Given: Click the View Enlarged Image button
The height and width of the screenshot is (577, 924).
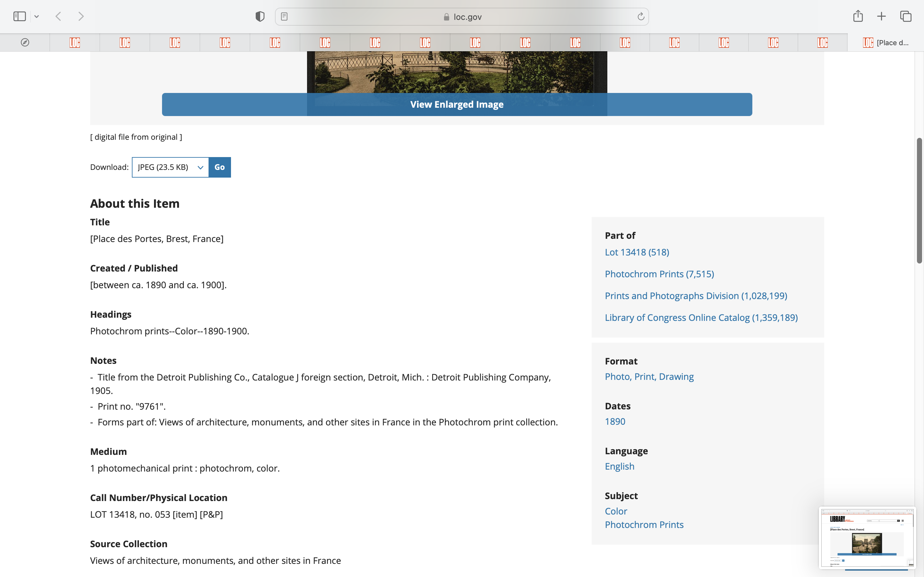Looking at the screenshot, I should click(457, 105).
